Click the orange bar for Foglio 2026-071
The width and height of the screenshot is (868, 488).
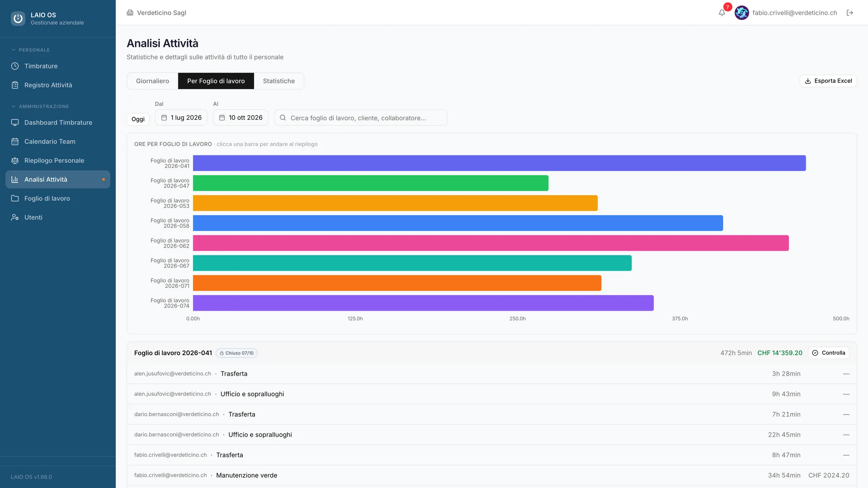click(x=397, y=283)
